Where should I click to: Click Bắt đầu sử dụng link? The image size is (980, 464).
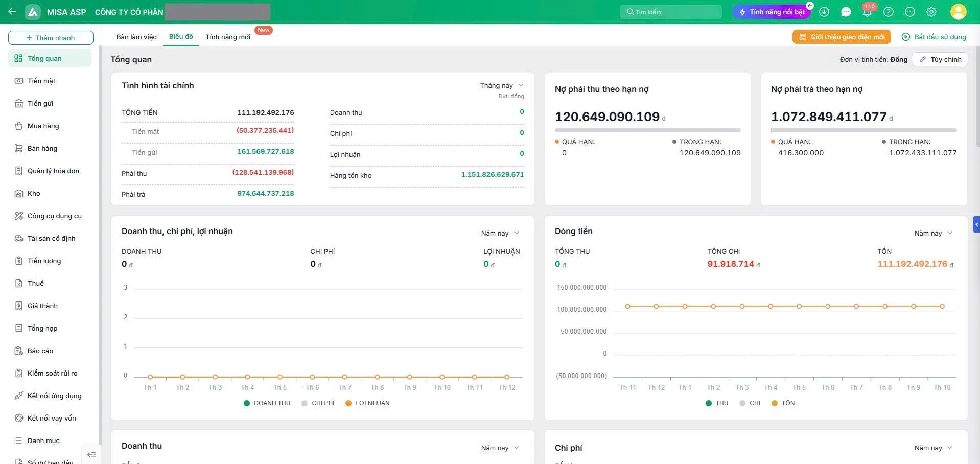tap(934, 37)
